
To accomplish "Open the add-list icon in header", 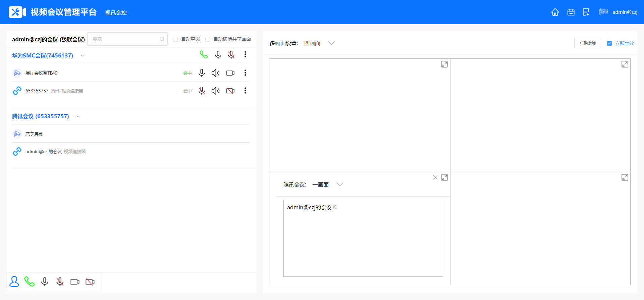I will coord(586,12).
